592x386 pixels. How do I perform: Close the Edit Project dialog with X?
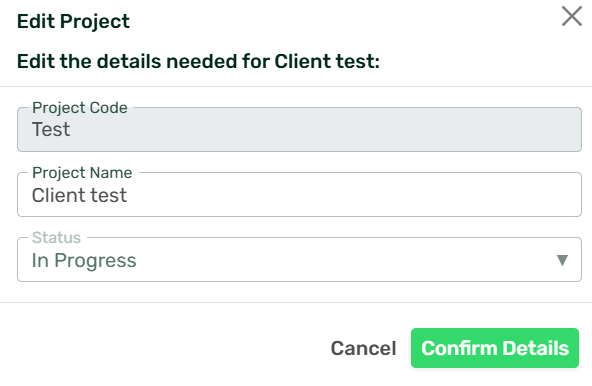coord(572,16)
